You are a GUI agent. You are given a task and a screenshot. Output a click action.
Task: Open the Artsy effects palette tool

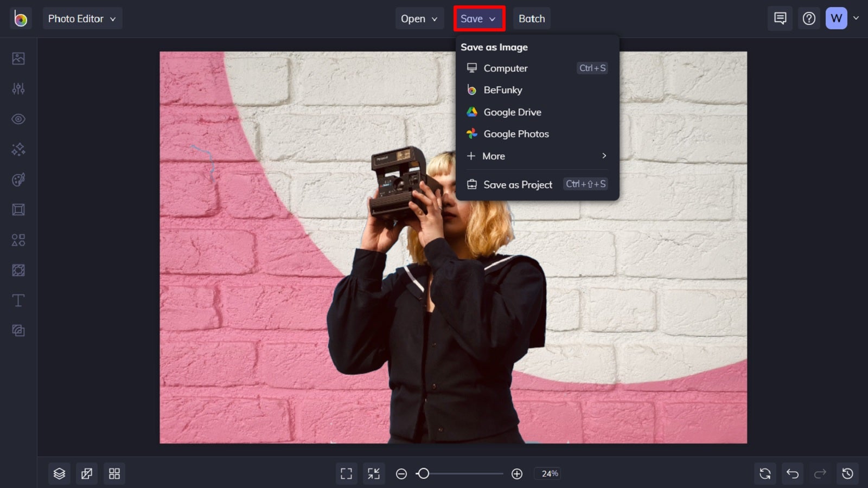pos(18,179)
